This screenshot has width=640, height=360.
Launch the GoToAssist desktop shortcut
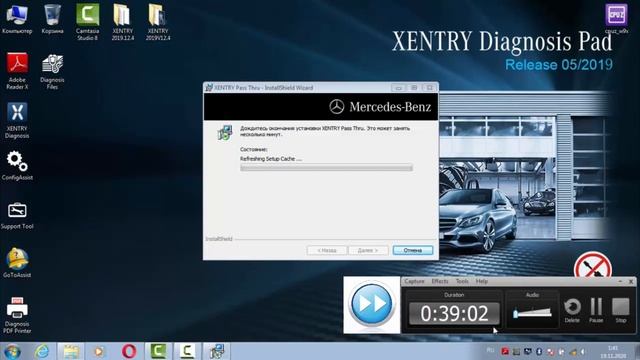click(x=17, y=263)
